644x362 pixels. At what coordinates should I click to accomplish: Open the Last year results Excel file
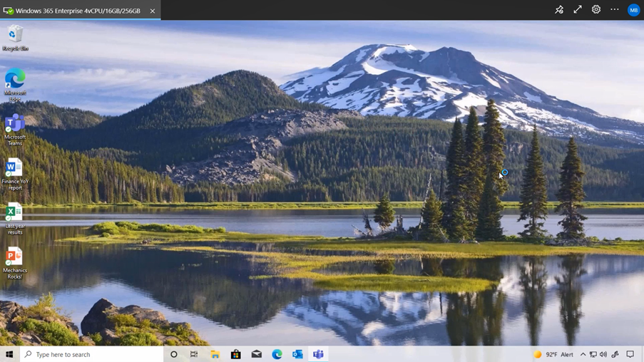click(x=14, y=213)
